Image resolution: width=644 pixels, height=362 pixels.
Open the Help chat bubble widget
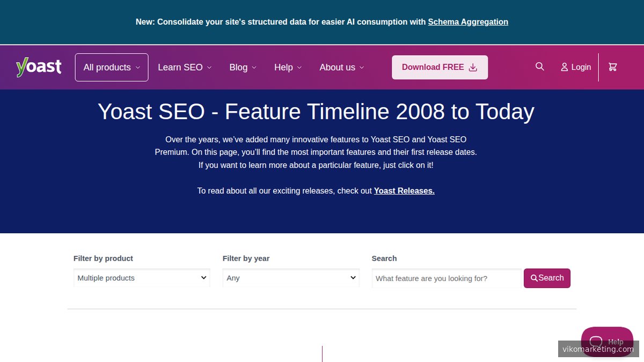(x=607, y=341)
